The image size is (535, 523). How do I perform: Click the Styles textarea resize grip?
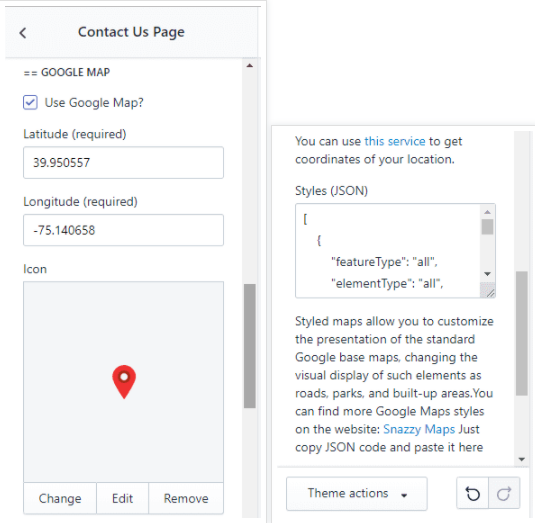[490, 292]
